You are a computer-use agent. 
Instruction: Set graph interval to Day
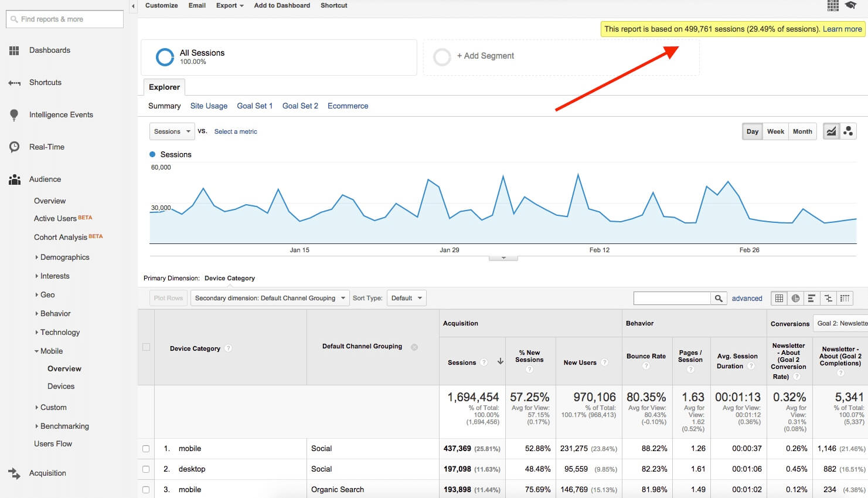pyautogui.click(x=753, y=131)
